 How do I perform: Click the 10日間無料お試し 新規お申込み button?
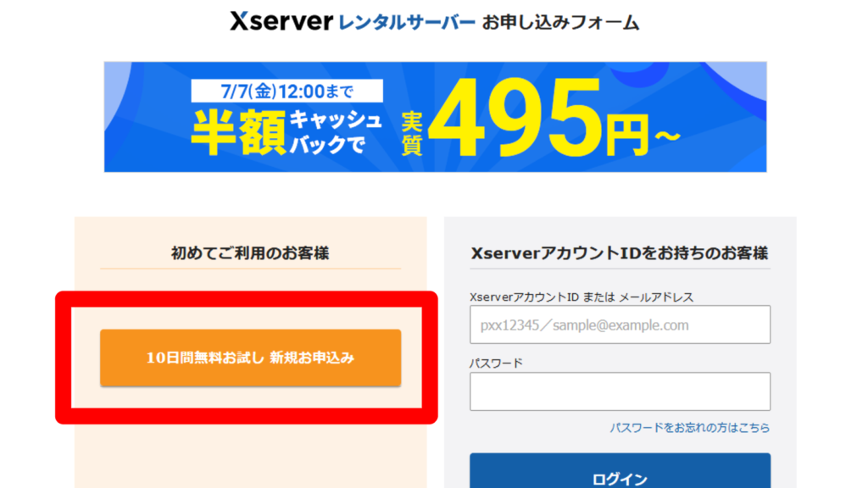click(250, 358)
